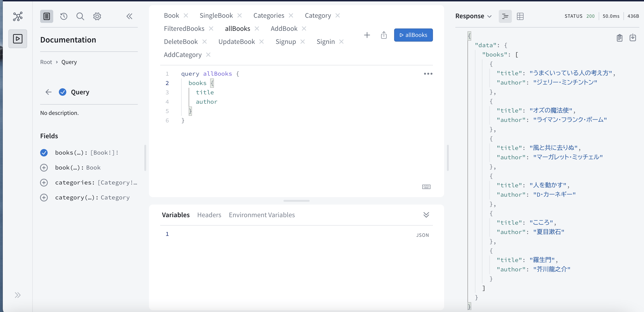Screen dimensions: 644x312
Task: Switch to the AddBook tab
Action: tap(284, 28)
